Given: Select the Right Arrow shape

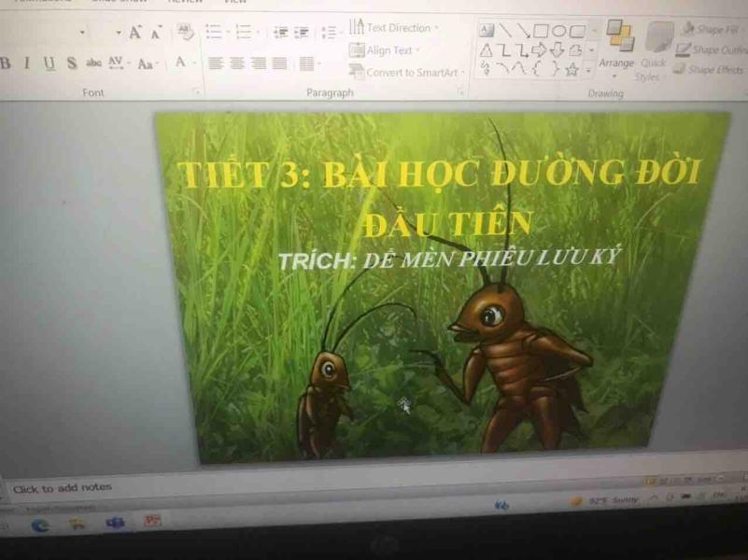Looking at the screenshot, I should click(x=540, y=49).
